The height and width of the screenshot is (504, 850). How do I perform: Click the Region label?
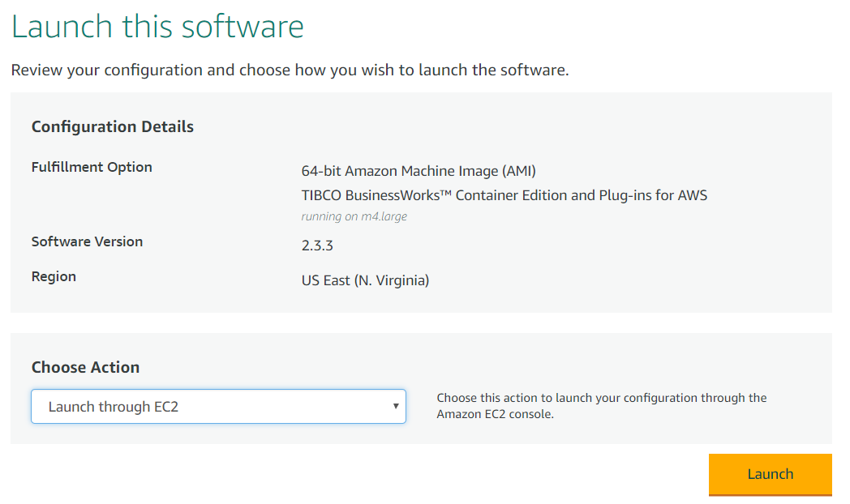(x=54, y=276)
